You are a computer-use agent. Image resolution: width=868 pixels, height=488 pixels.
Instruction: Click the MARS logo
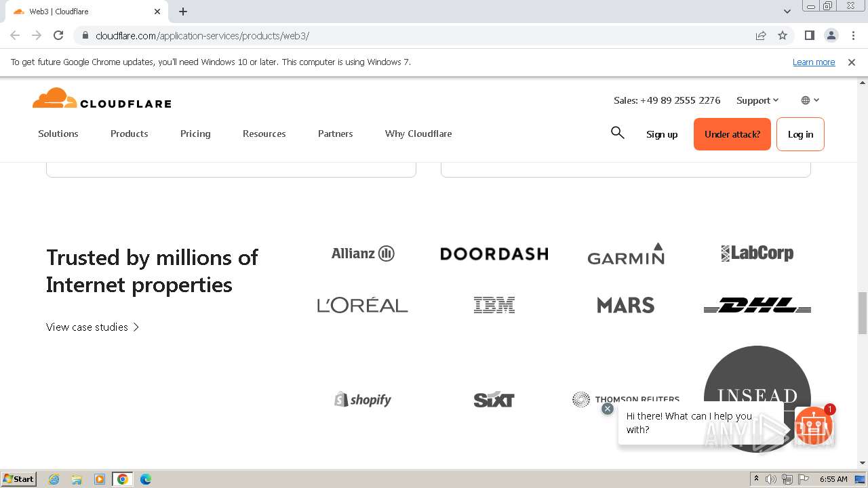click(626, 305)
